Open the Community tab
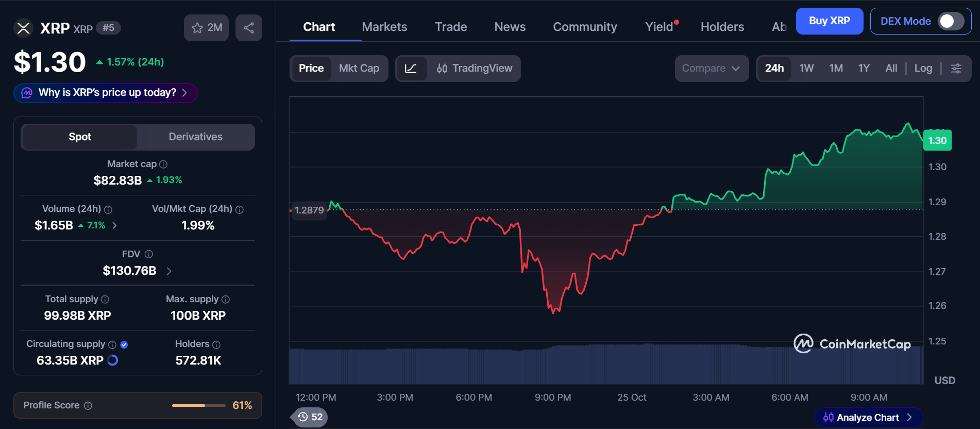 pos(585,27)
